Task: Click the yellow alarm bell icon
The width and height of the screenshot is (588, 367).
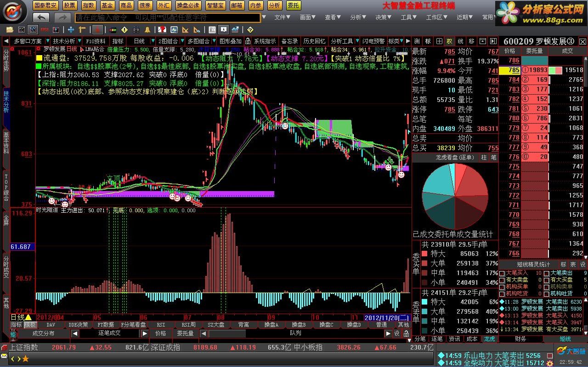Action: point(148,30)
